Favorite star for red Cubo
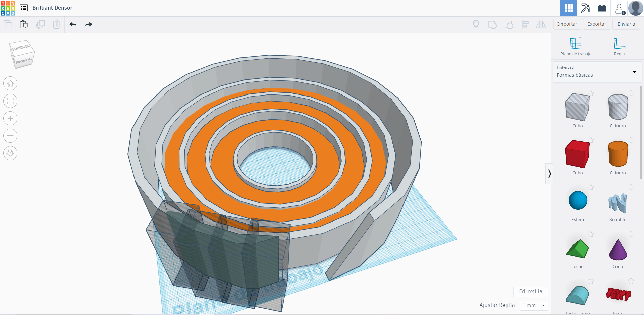 point(591,140)
